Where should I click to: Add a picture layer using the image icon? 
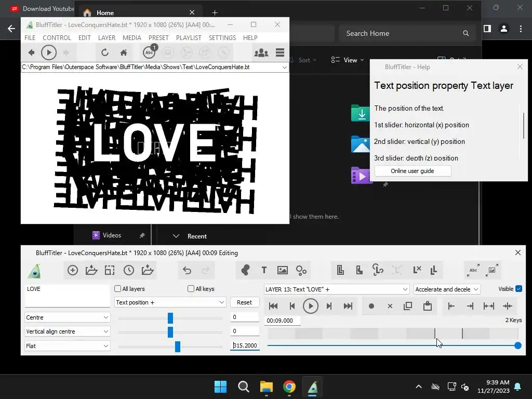click(x=282, y=270)
